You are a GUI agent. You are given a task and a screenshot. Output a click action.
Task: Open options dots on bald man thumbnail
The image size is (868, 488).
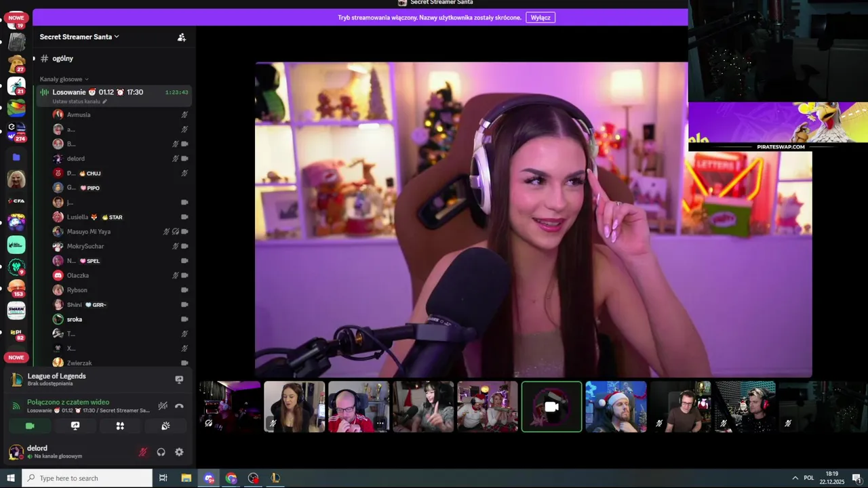click(x=380, y=424)
